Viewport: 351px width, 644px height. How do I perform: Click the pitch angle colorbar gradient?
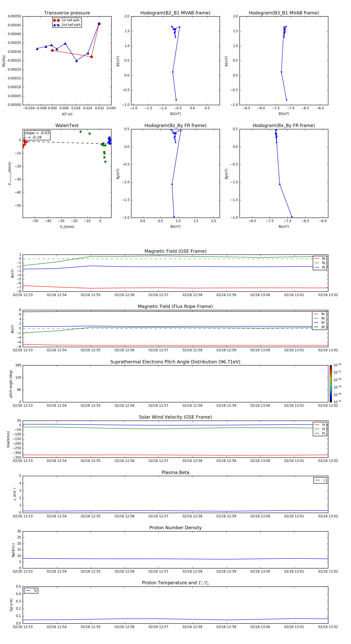[331, 384]
